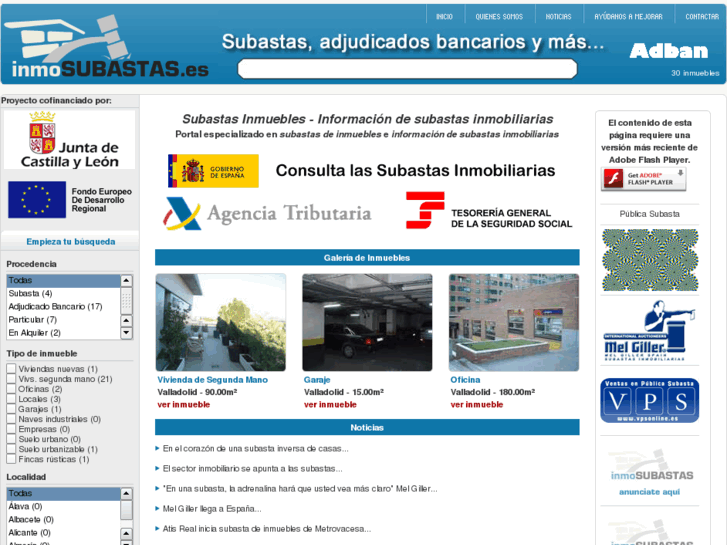This screenshot has height=545, width=727.
Task: Check the Fincas rústicas checkbox
Action: [11, 459]
